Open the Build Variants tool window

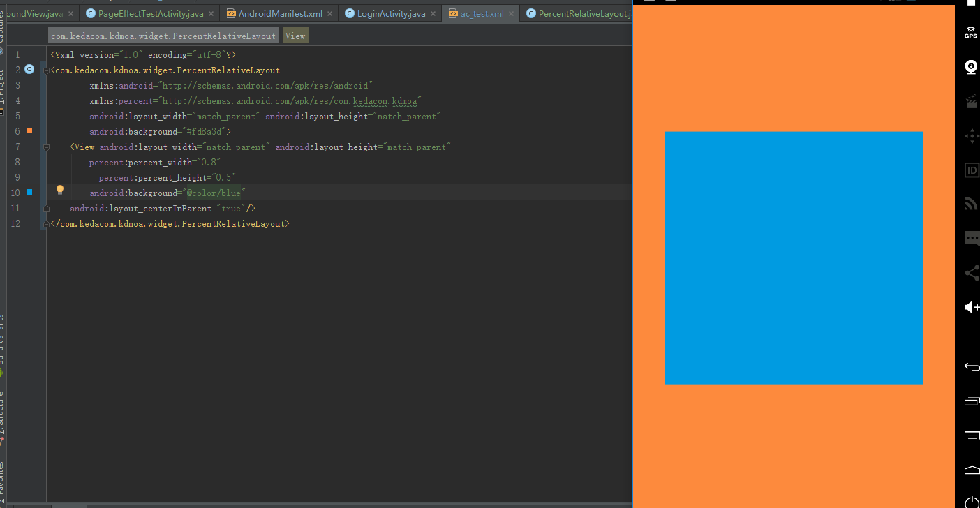[x=2, y=345]
